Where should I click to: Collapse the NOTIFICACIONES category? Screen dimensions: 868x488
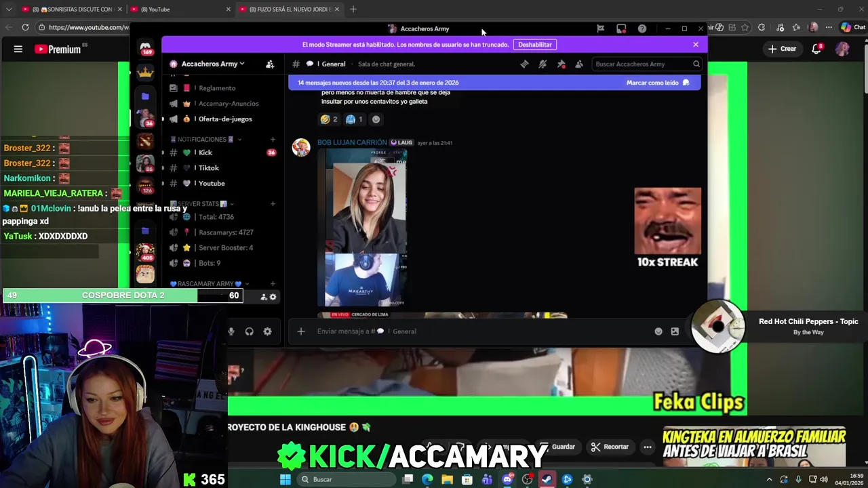click(206, 140)
